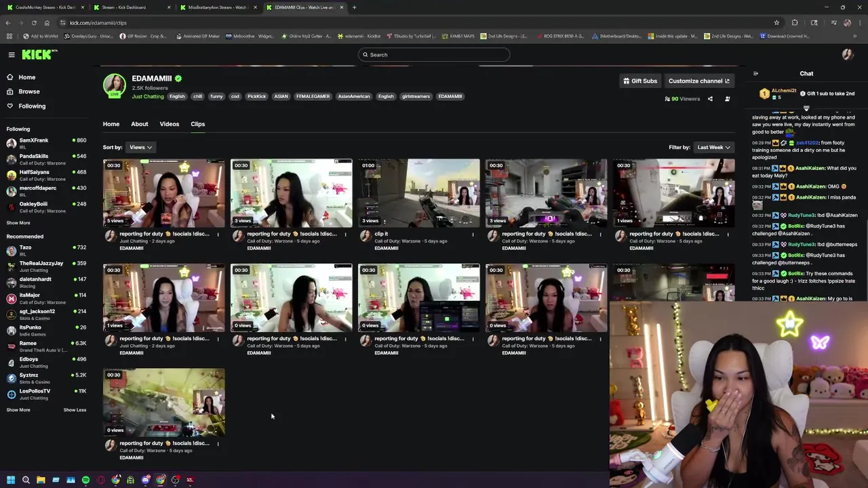
Task: Switch to the Home channel tab
Action: pyautogui.click(x=111, y=124)
